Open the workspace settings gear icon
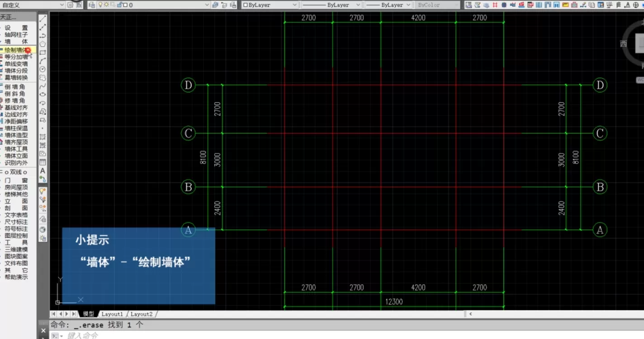Viewport: 644px width, 339px height. tap(70, 5)
